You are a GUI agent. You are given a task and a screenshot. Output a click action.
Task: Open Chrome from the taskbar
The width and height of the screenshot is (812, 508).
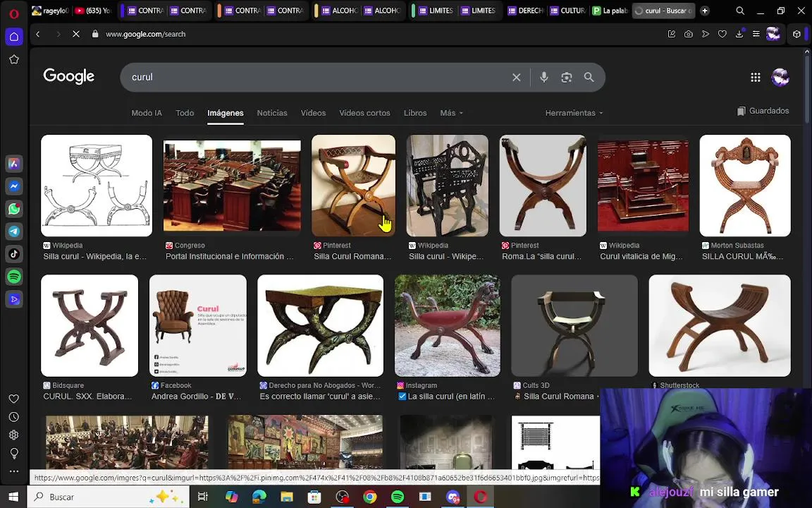tap(370, 497)
